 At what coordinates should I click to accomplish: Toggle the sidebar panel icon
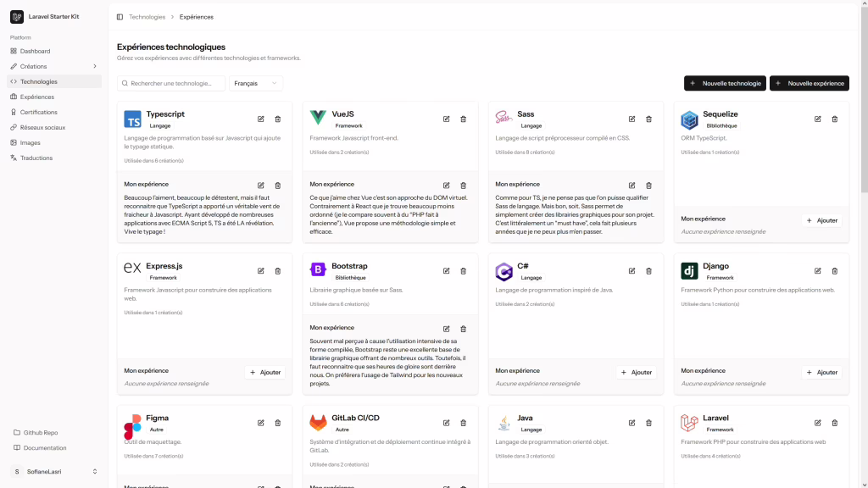[x=120, y=17]
